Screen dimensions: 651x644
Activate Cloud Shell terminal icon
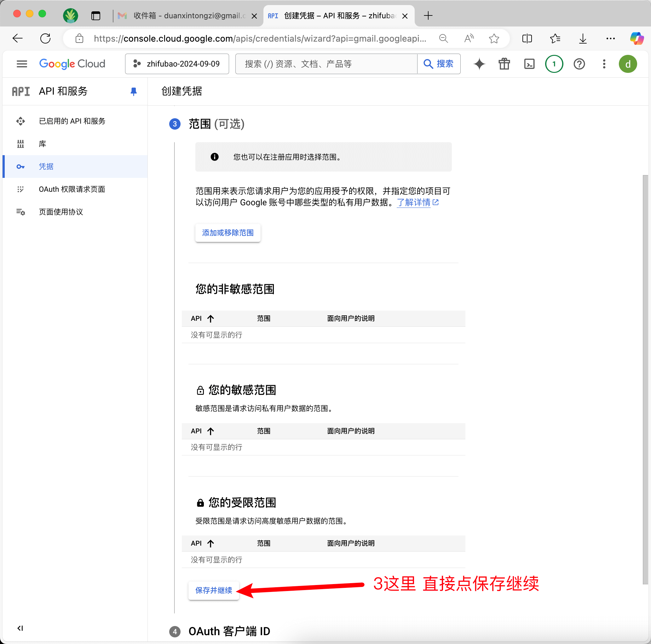pos(529,64)
